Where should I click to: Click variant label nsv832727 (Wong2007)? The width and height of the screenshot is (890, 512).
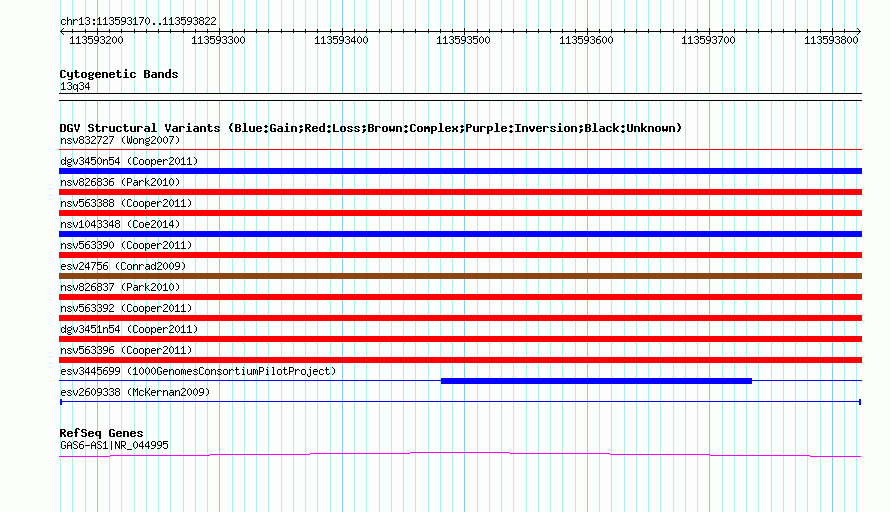tap(120, 140)
